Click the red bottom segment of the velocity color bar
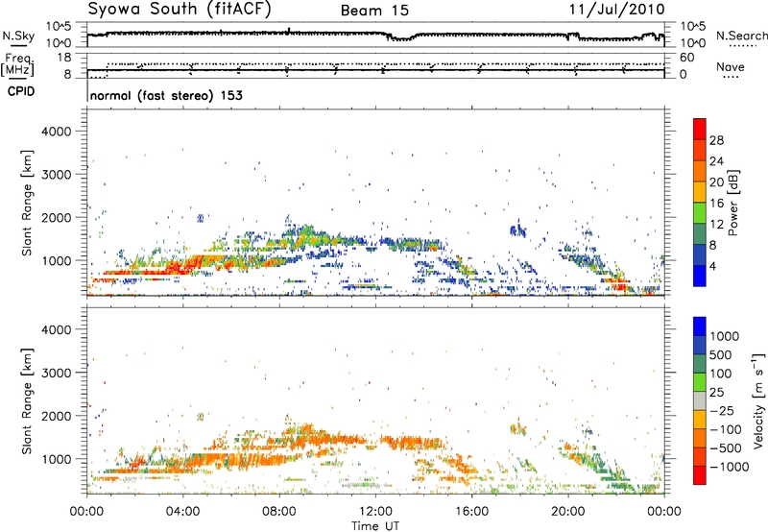The width and height of the screenshot is (768, 532). [x=700, y=475]
